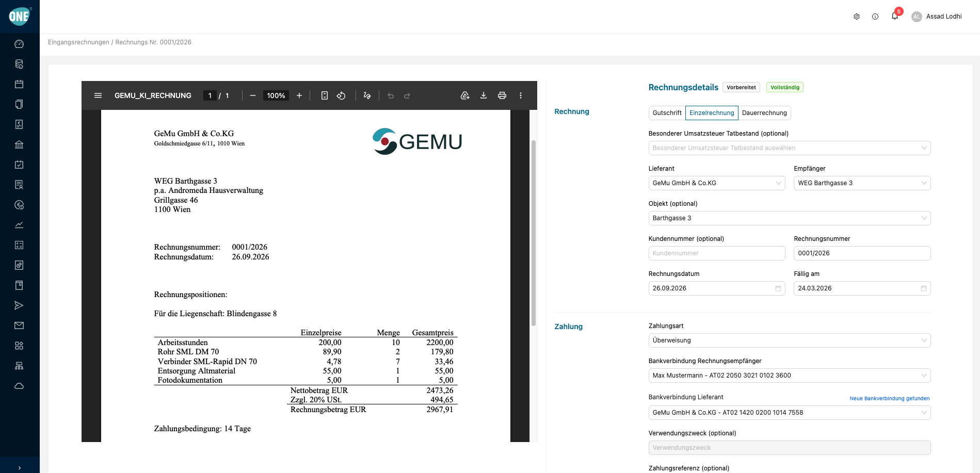Open the calendar checkmark tasks sidebar icon
The width and height of the screenshot is (980, 473).
[19, 165]
